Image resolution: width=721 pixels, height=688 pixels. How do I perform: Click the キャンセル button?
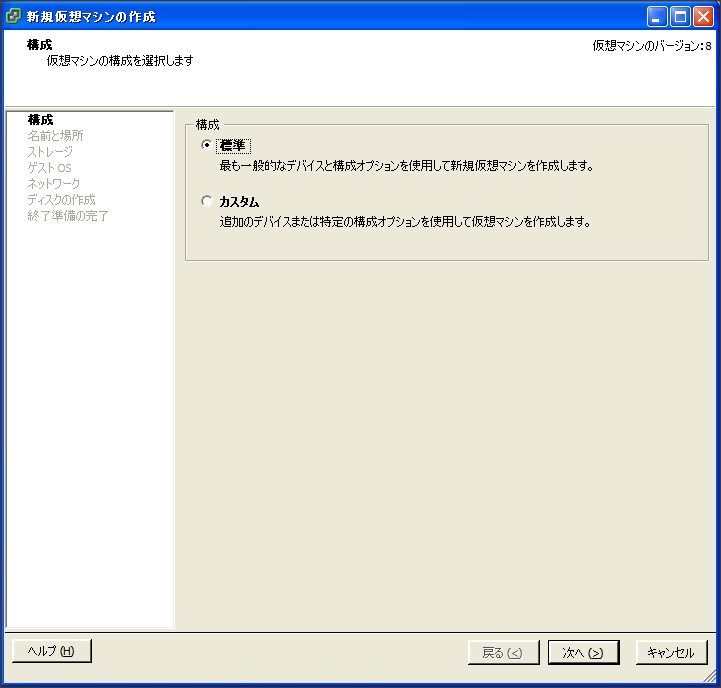coord(671,652)
